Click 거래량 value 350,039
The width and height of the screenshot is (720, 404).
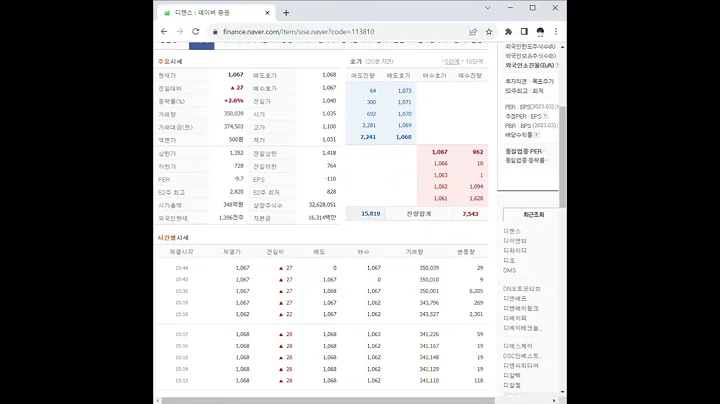(x=234, y=114)
